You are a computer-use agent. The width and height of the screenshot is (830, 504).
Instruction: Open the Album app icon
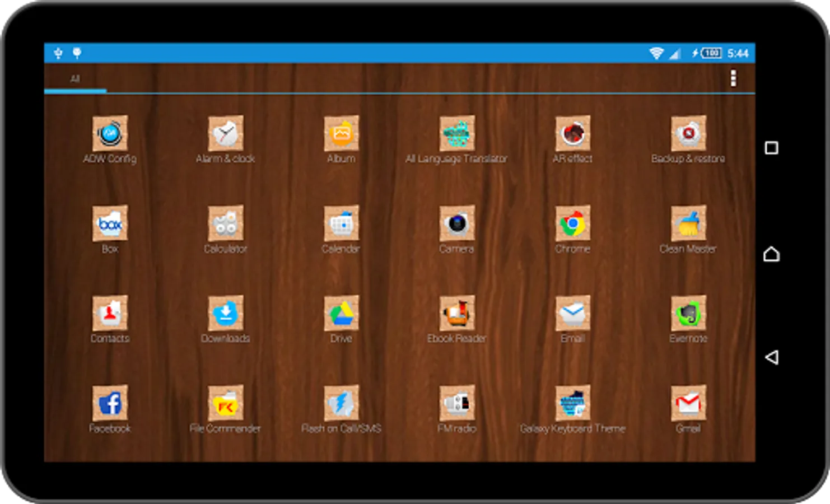(341, 133)
